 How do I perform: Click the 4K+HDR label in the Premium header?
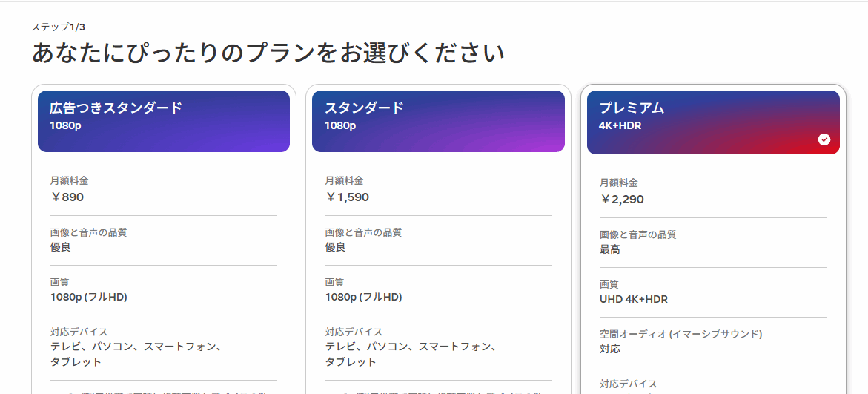620,125
